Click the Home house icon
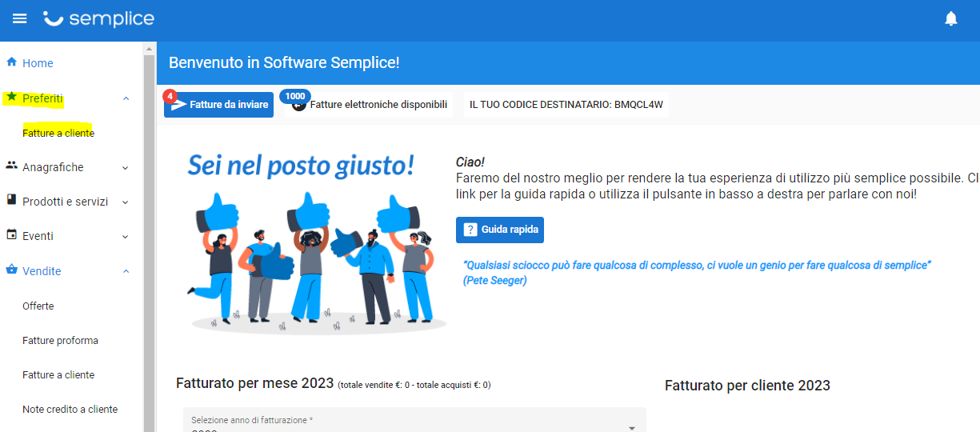Screen dimensions: 980x432 click(x=12, y=62)
